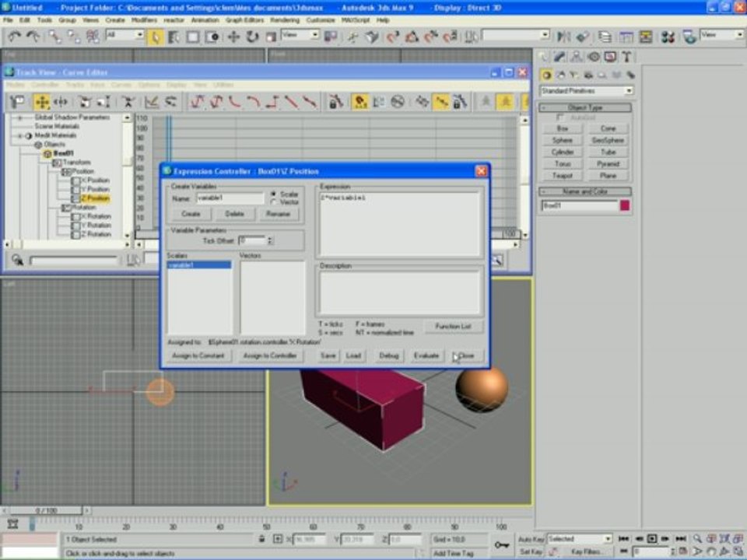Open the Graph Editors menu
This screenshot has width=747, height=560.
244,20
